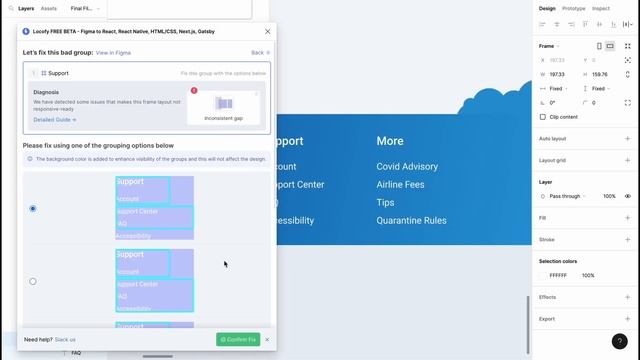Viewport: 640px width, 360px height.
Task: Align top icon in Design panel
Action: (585, 24)
